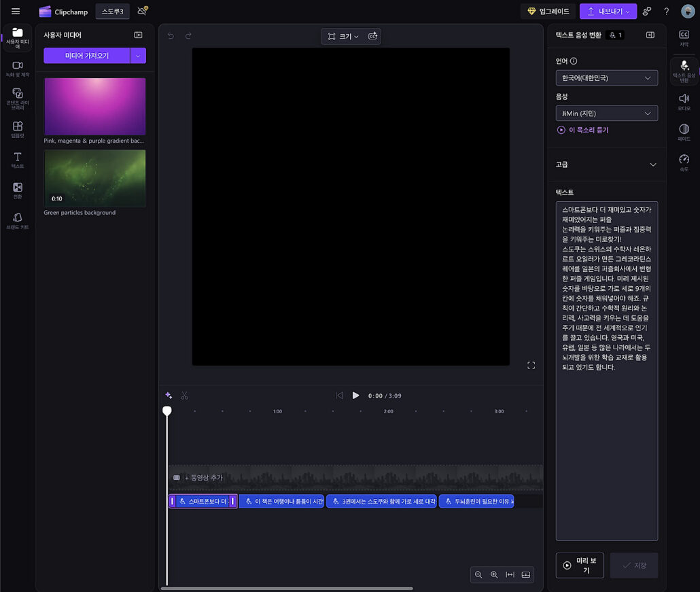Open the 오디오 (Audio) tab
Image resolution: width=700 pixels, height=592 pixels.
tap(684, 101)
